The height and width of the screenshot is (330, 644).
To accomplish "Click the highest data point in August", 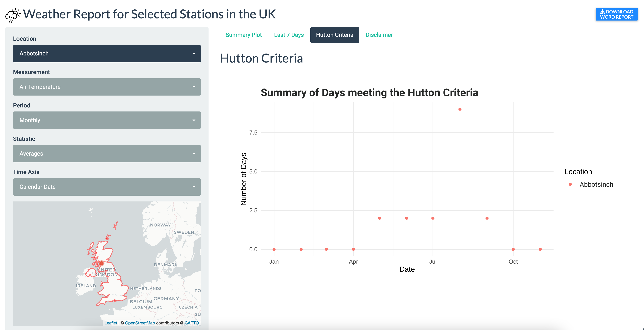I will 460,109.
